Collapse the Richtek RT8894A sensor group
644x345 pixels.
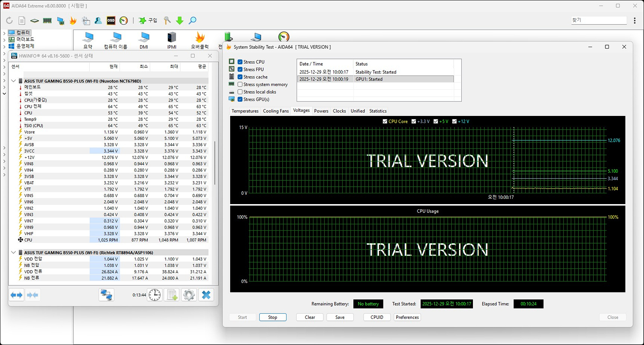click(13, 252)
